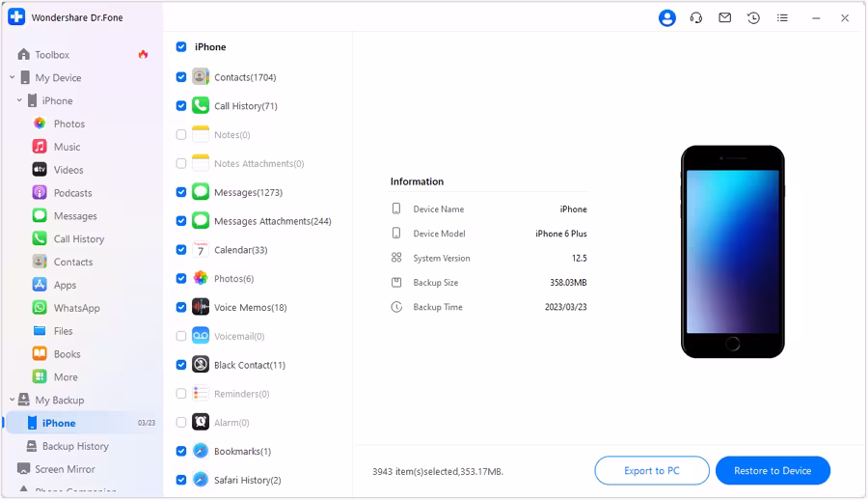
Task: Uncheck the Bookmarks(1) checkbox
Action: tap(181, 451)
